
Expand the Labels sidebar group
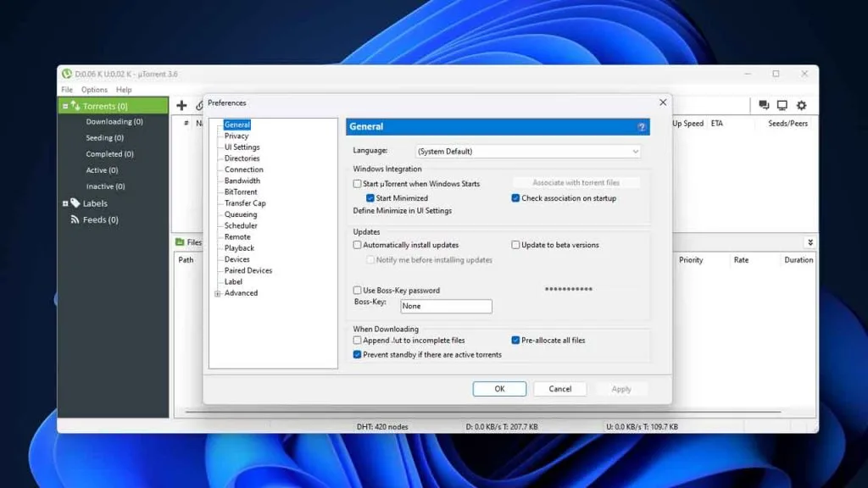[65, 203]
